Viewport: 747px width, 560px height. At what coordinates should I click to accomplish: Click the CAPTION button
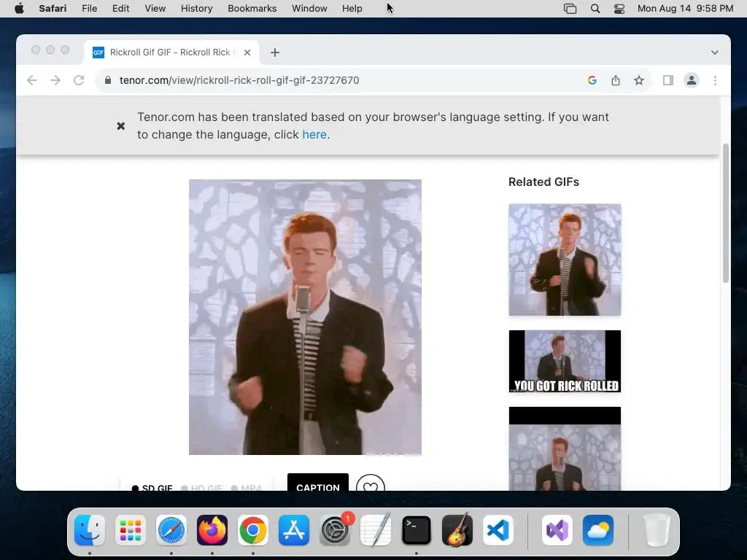coord(318,482)
